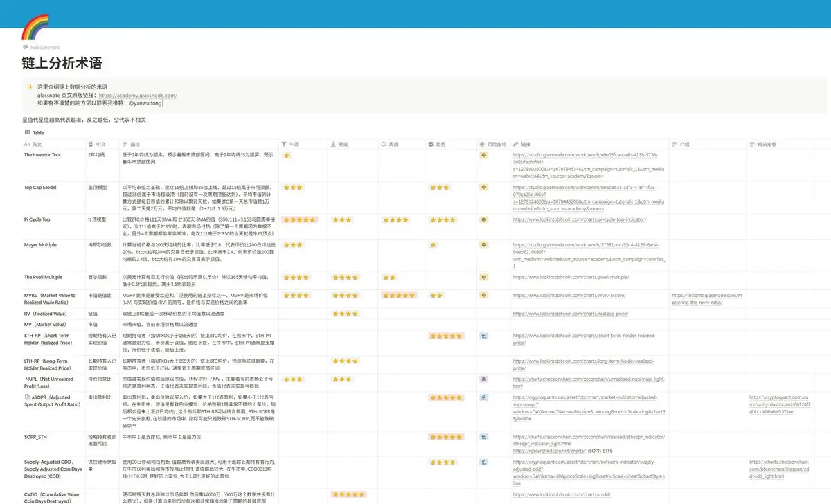The width and height of the screenshot is (831, 504).
Task: Open the 熊底 column header menu
Action: click(352, 144)
